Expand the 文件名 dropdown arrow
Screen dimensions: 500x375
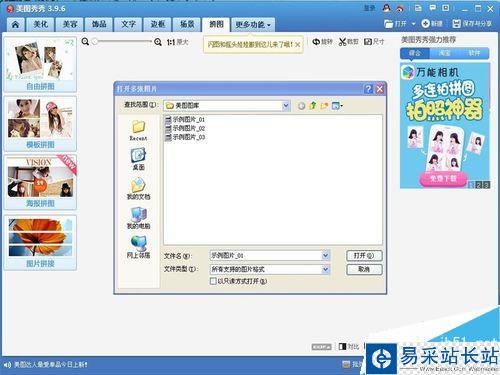click(x=326, y=256)
